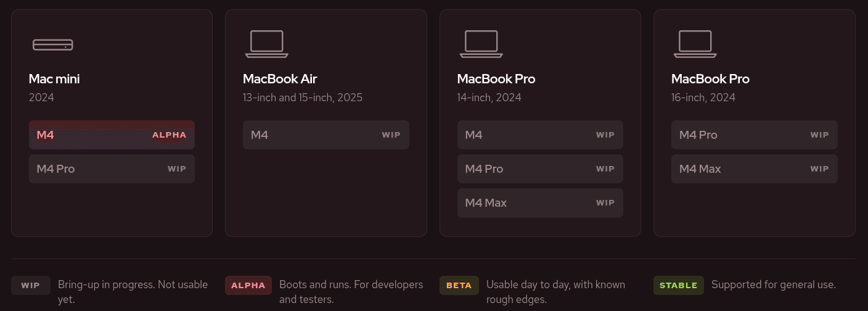Screen dimensions: 868x311
Task: Click '13-inch and 15-inch, 2025' subtitle
Action: 303,97
